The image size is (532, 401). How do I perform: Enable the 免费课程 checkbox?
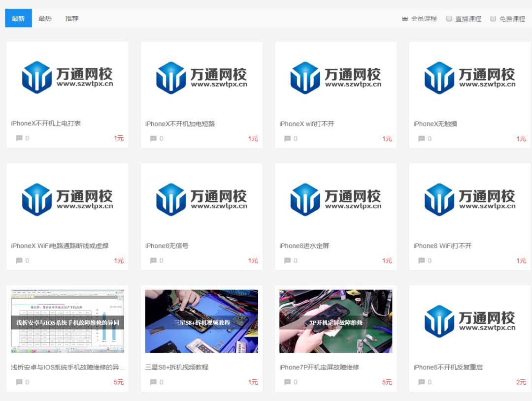493,19
